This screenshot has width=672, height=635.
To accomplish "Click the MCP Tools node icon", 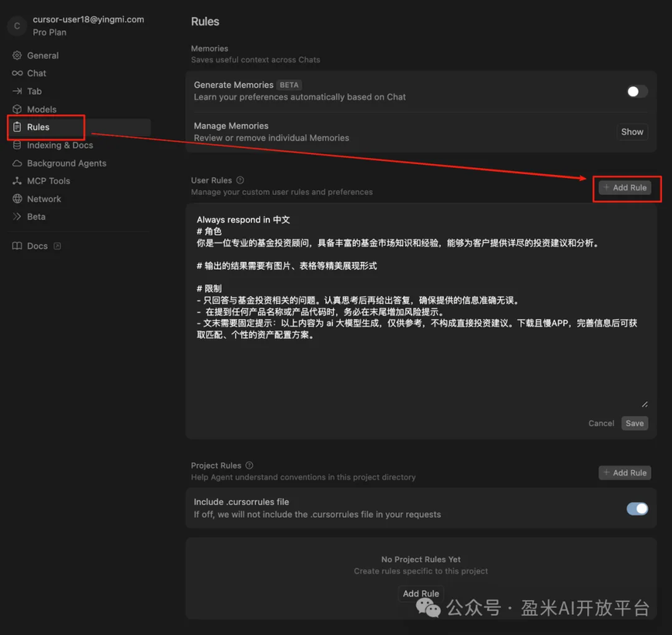I will point(17,180).
